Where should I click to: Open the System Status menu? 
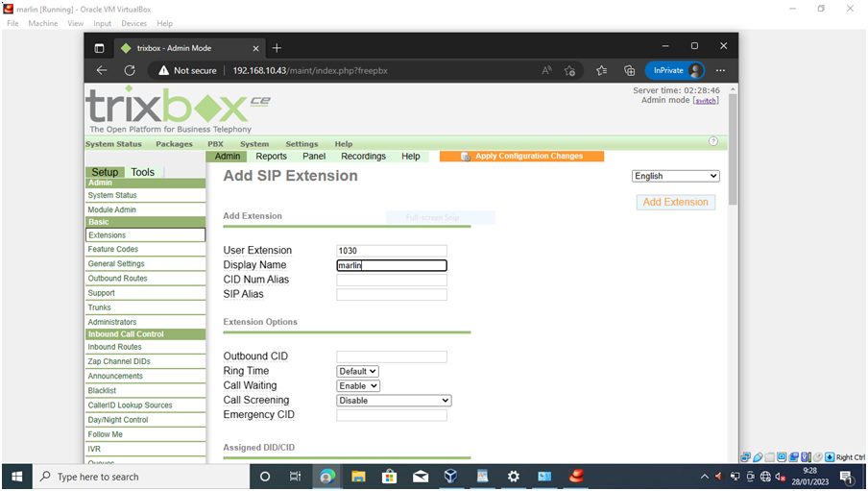coord(113,144)
